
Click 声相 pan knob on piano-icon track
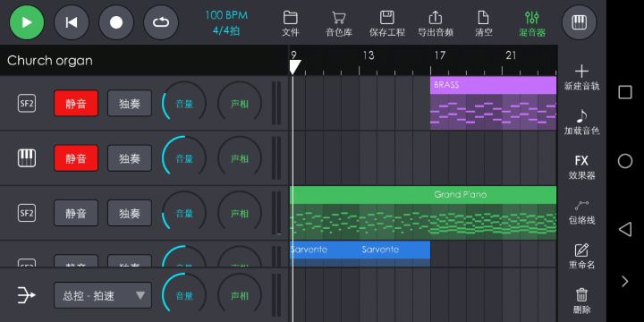click(x=240, y=158)
